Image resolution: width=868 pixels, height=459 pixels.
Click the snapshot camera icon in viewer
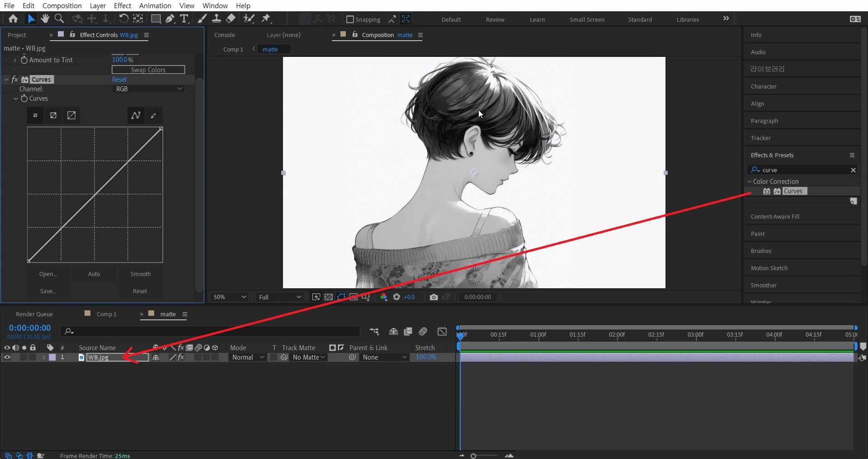[x=434, y=297]
